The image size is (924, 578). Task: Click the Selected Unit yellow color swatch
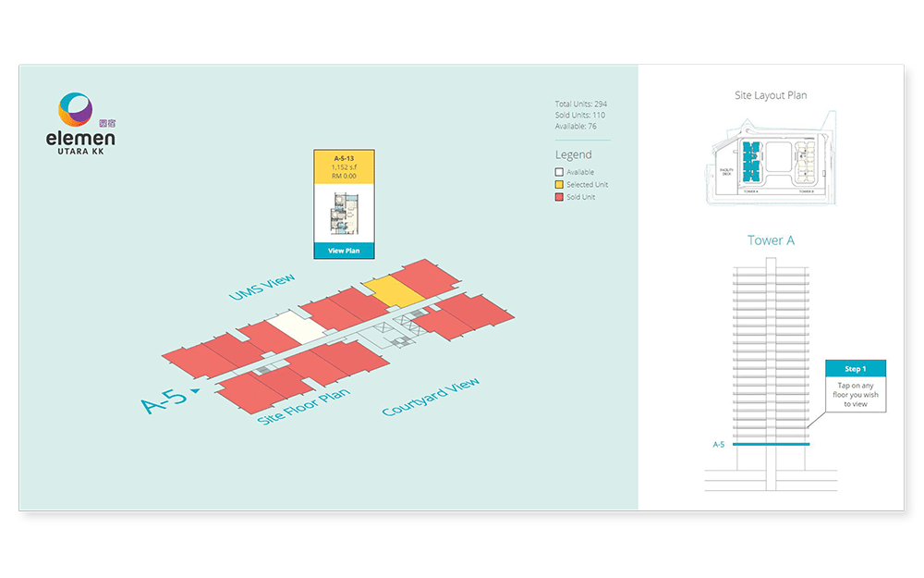pos(559,184)
